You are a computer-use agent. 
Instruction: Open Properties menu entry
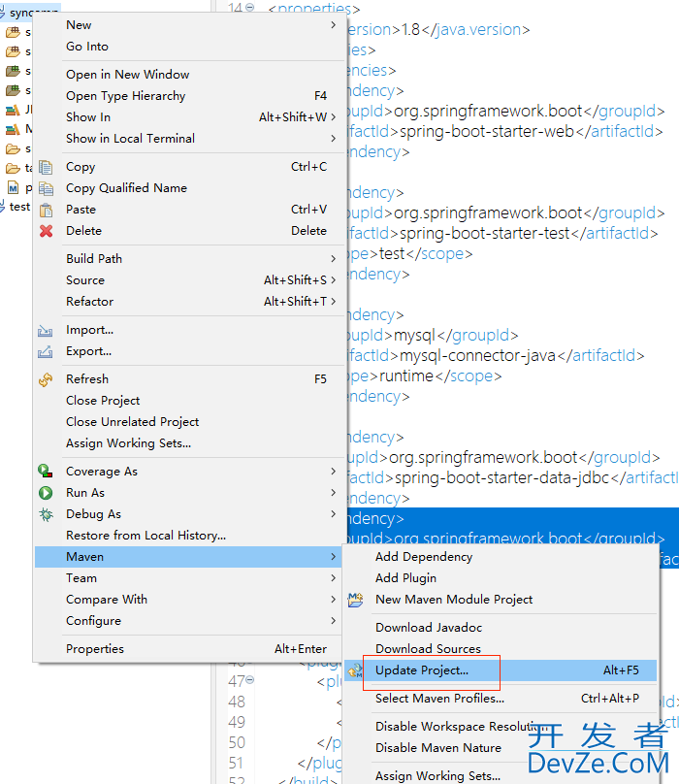click(x=189, y=649)
